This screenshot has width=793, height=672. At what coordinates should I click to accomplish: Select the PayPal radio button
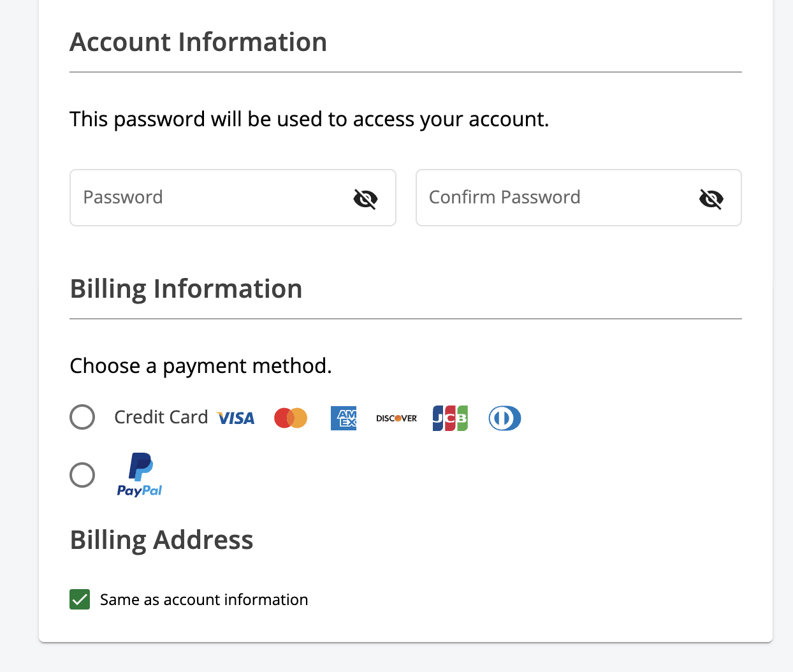pos(82,475)
